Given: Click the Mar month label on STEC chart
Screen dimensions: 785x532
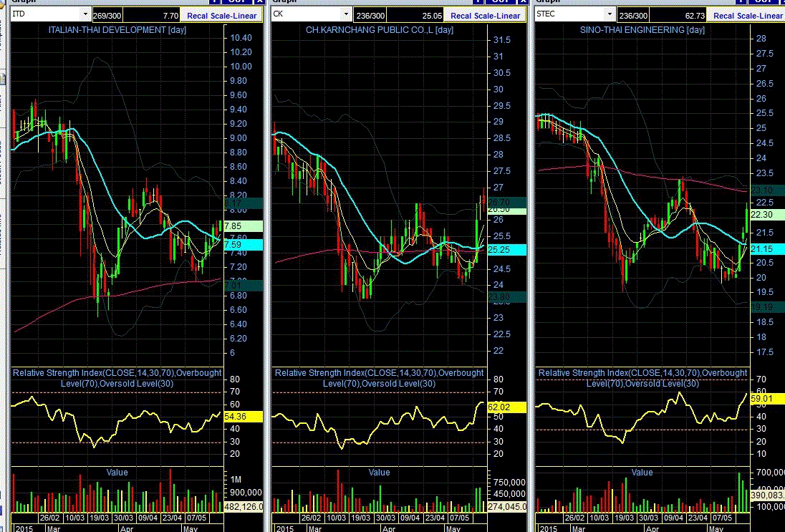Looking at the screenshot, I should pos(579,528).
